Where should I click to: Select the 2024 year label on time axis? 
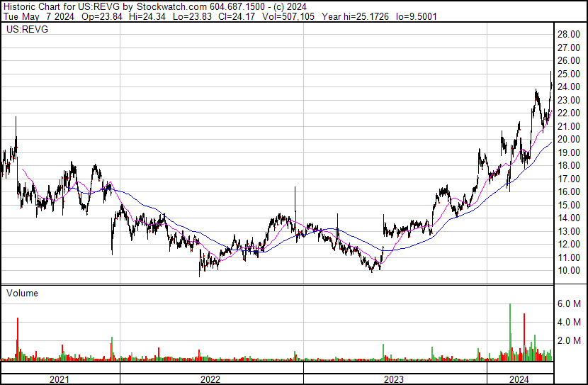(519, 379)
